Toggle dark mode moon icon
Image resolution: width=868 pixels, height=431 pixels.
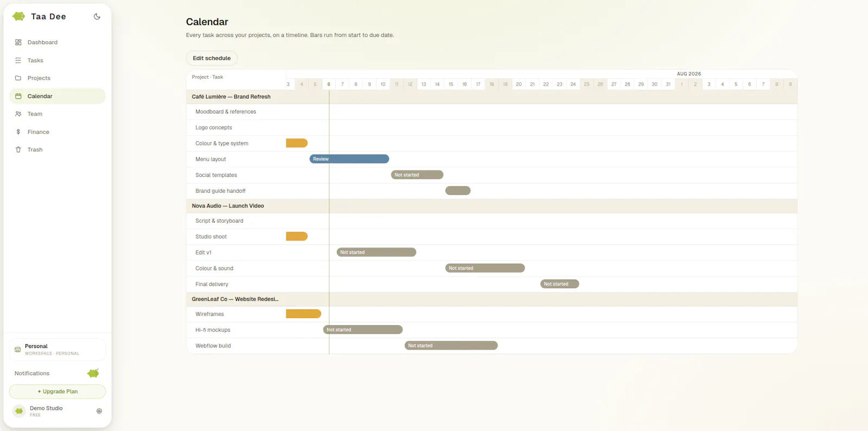[x=97, y=16]
